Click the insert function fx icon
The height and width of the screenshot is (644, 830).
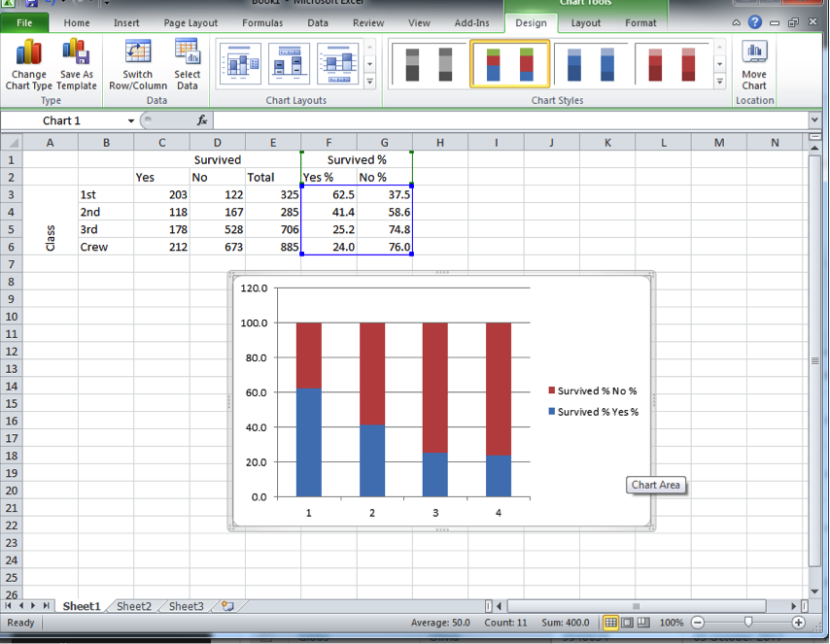pyautogui.click(x=202, y=120)
